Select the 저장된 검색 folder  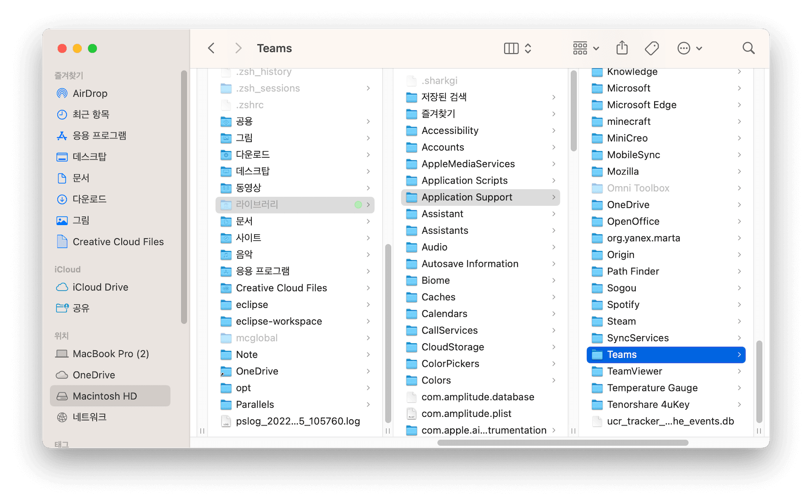pyautogui.click(x=480, y=97)
